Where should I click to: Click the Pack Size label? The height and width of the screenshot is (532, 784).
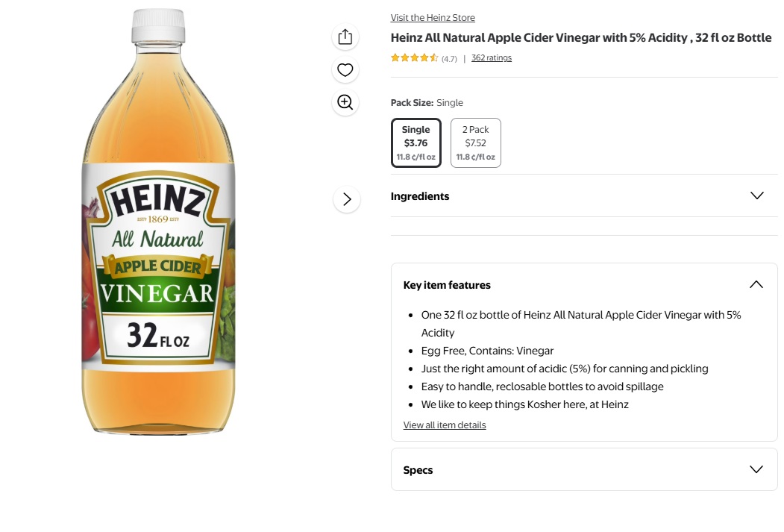pyautogui.click(x=412, y=103)
